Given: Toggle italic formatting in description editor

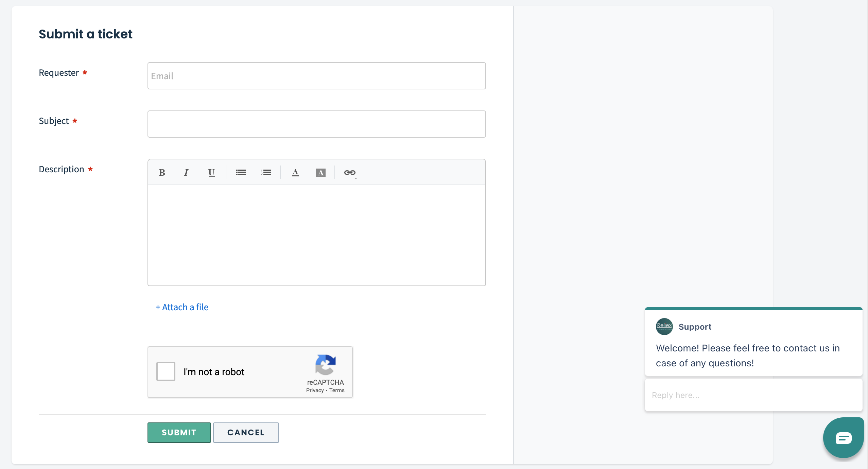Looking at the screenshot, I should click(x=186, y=173).
